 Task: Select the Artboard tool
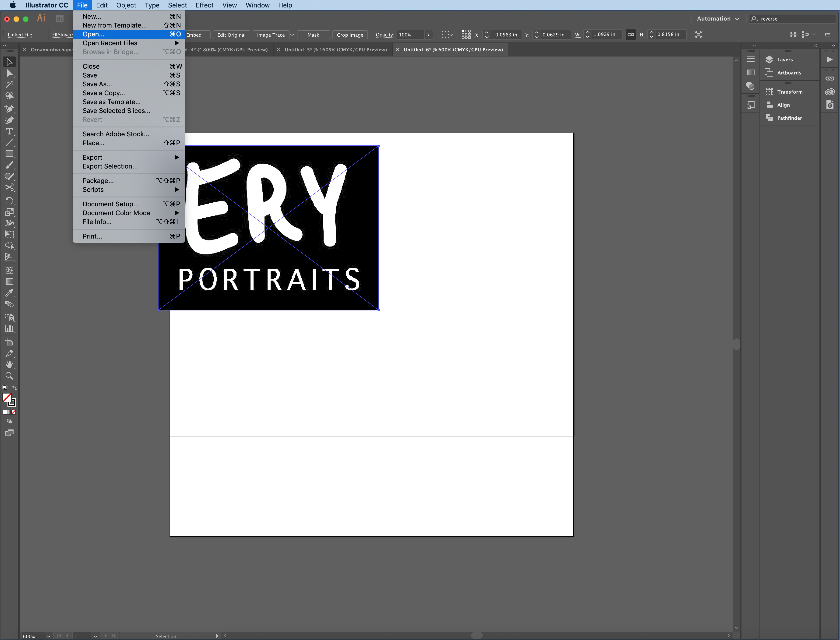(x=9, y=342)
